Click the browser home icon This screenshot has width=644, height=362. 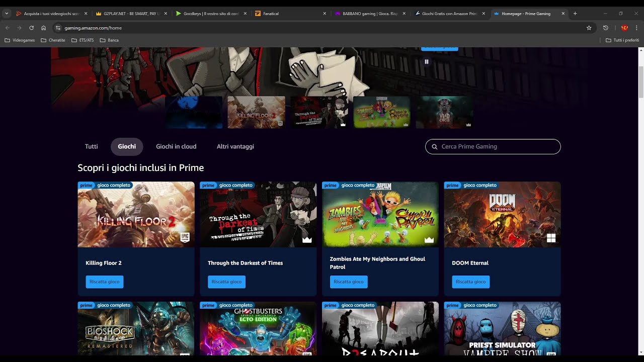coord(43,28)
